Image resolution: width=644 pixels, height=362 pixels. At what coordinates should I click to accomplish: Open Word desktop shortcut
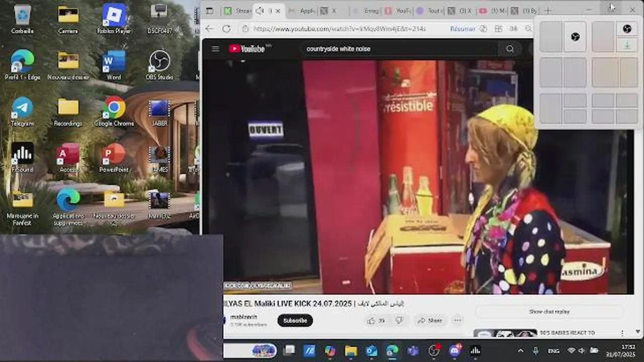(114, 65)
